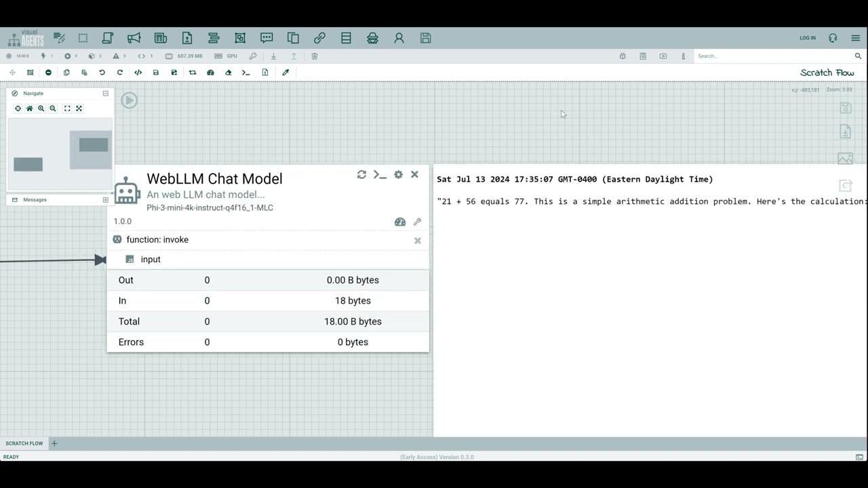
Task: Click the retweet loop tool
Action: click(193, 73)
